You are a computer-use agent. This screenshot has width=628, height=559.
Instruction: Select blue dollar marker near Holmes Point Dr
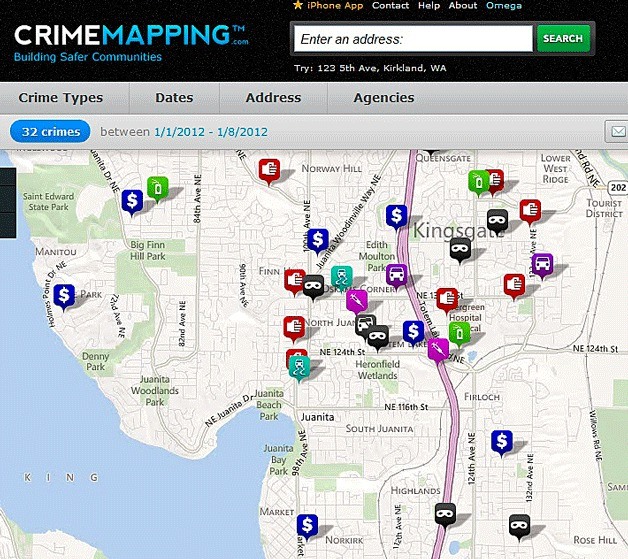(64, 295)
